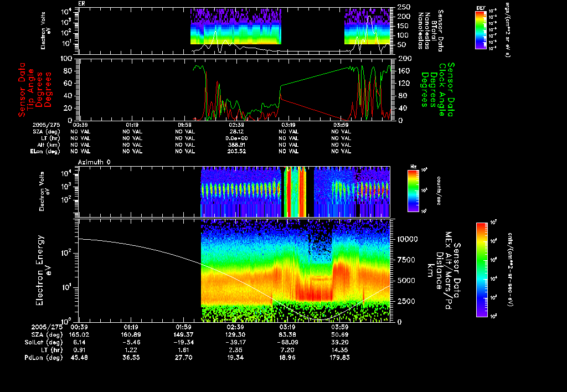Select Alt value 388.91
This screenshot has width=567, height=392.
coord(236,145)
